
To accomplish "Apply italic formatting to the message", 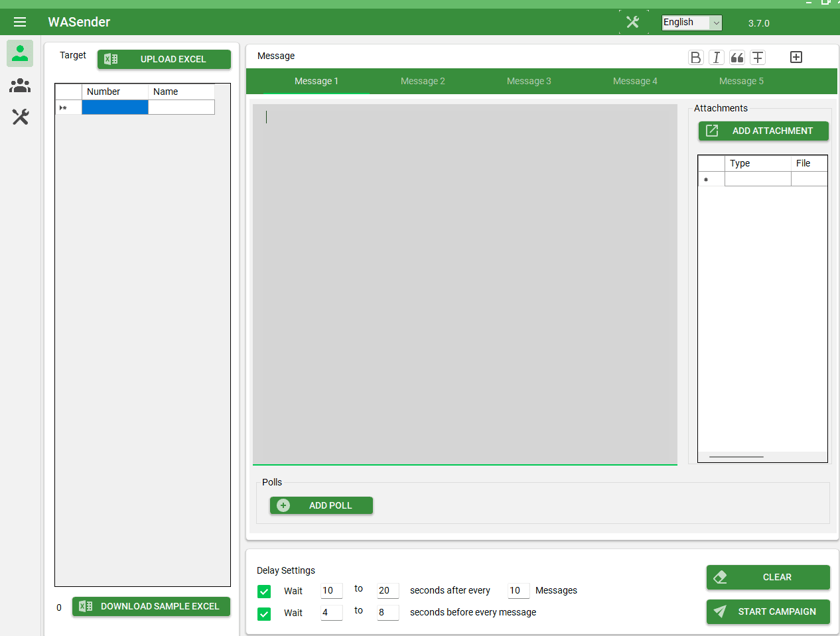I will point(716,58).
